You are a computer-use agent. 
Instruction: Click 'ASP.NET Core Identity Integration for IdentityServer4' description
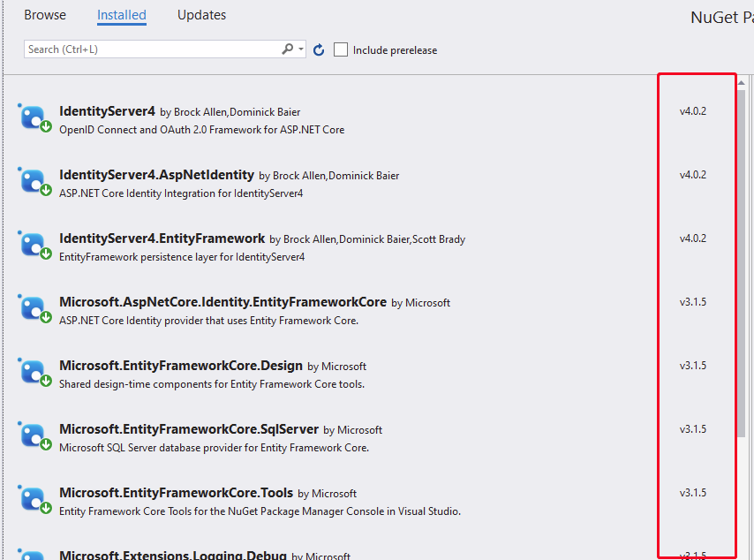click(x=181, y=193)
